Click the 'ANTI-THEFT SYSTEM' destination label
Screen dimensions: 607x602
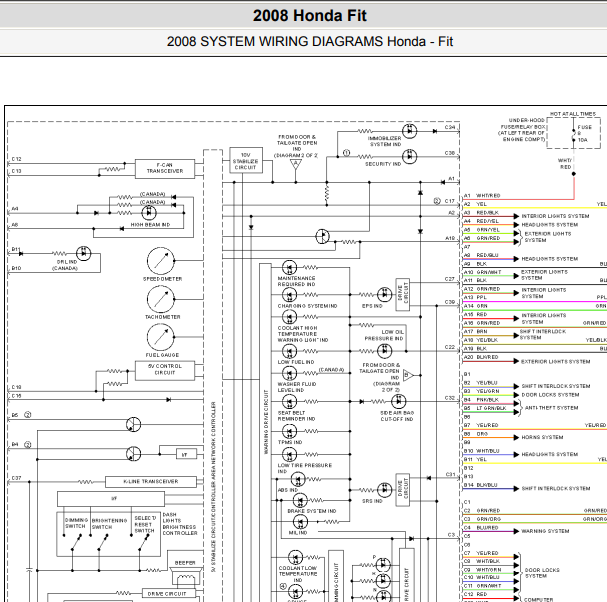[x=552, y=408]
